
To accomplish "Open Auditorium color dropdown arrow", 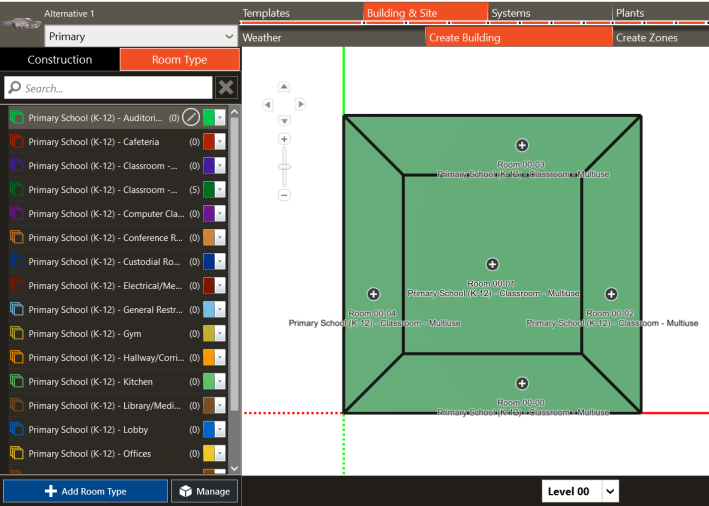I will pos(220,118).
